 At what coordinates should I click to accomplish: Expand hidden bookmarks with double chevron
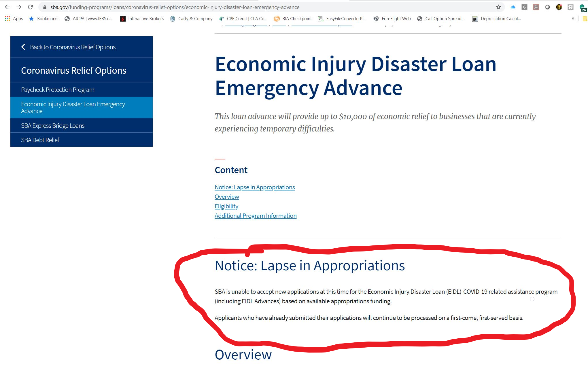pos(573,19)
